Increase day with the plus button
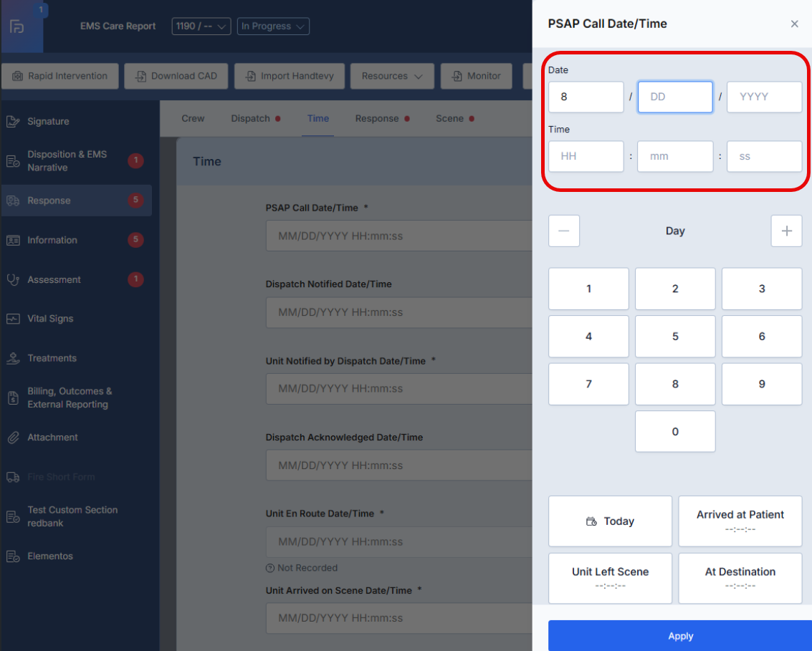812x651 pixels. [786, 231]
